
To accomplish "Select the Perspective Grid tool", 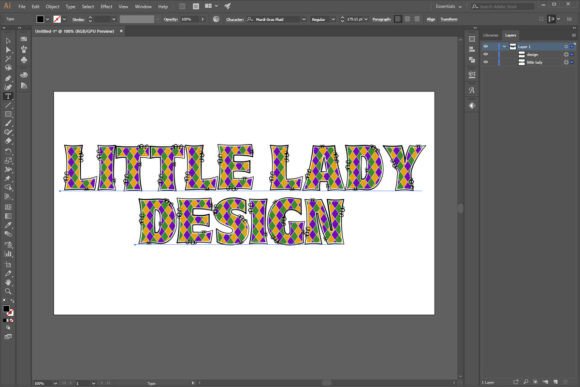I will tap(8, 197).
